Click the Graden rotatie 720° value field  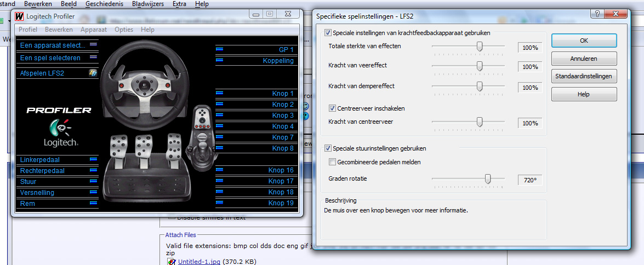point(530,180)
